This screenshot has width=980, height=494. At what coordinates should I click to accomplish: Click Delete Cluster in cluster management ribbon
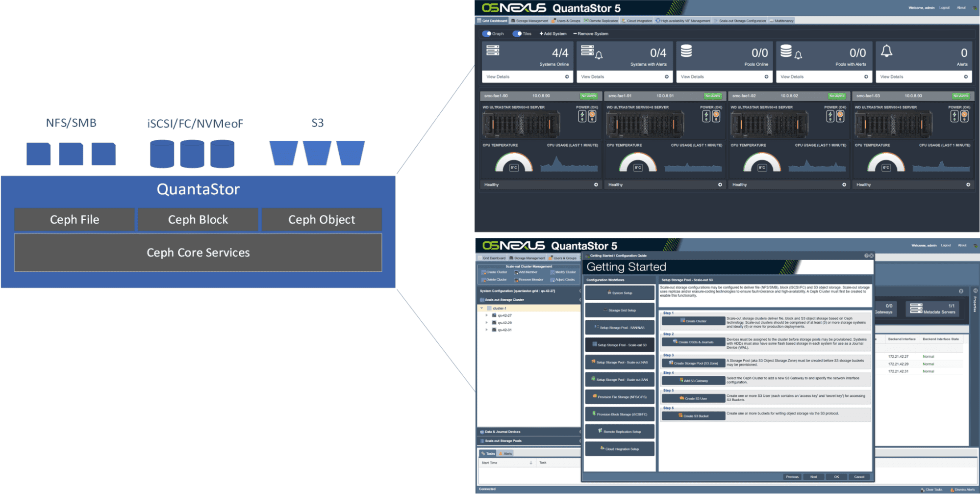(x=494, y=280)
